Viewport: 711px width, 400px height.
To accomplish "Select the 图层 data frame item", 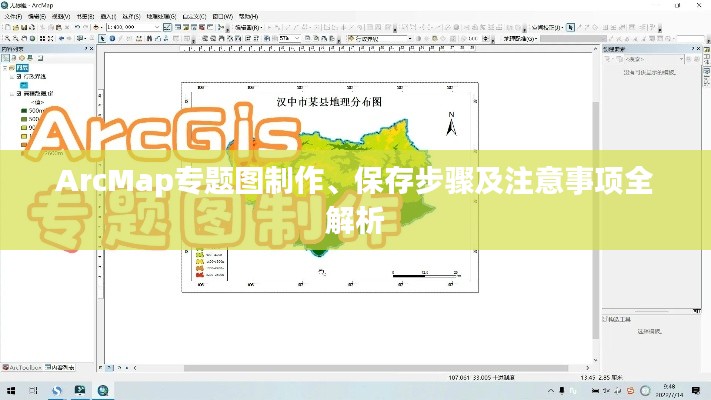I will [22, 68].
